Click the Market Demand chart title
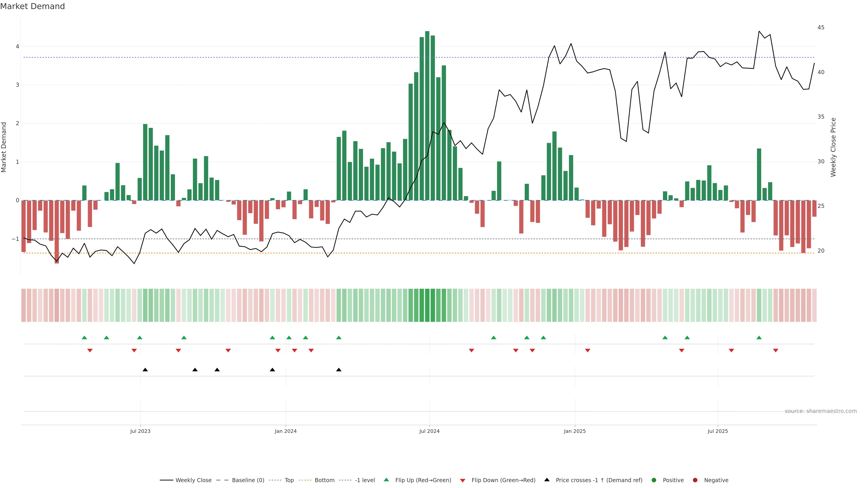868x488 pixels. (x=32, y=6)
